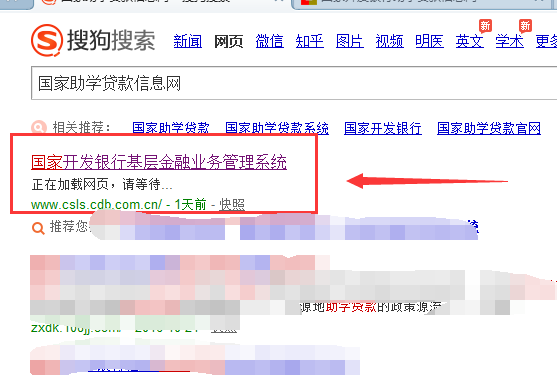This screenshot has width=557, height=377.
Task: Open the 快照 cached snapshot link
Action: (232, 205)
